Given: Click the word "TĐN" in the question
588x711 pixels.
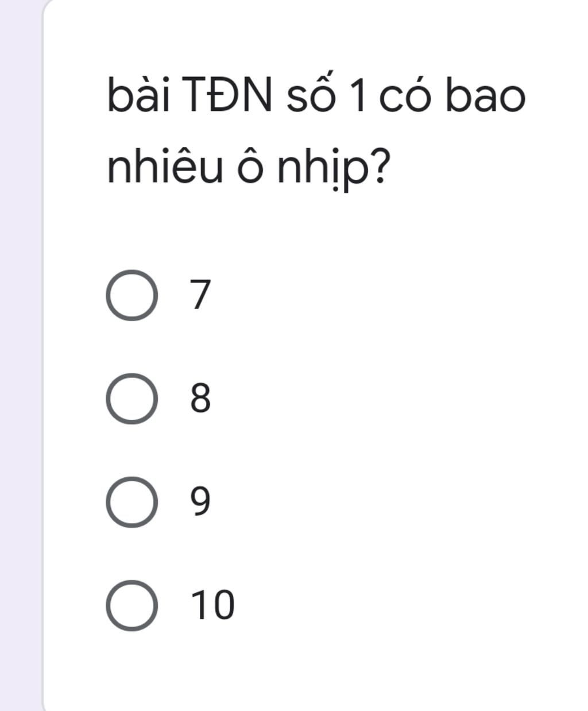Looking at the screenshot, I should pos(227,96).
